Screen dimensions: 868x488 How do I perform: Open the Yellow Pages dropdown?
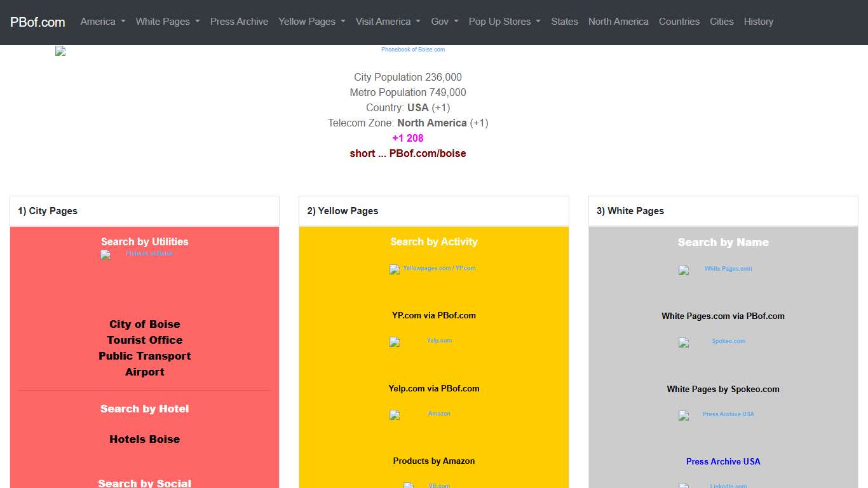tap(311, 21)
